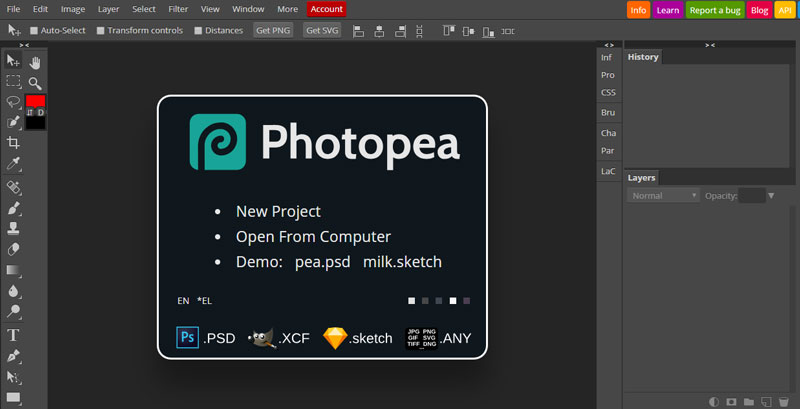800x409 pixels.
Task: Expand the narrow side panel column arrows
Action: pos(609,45)
